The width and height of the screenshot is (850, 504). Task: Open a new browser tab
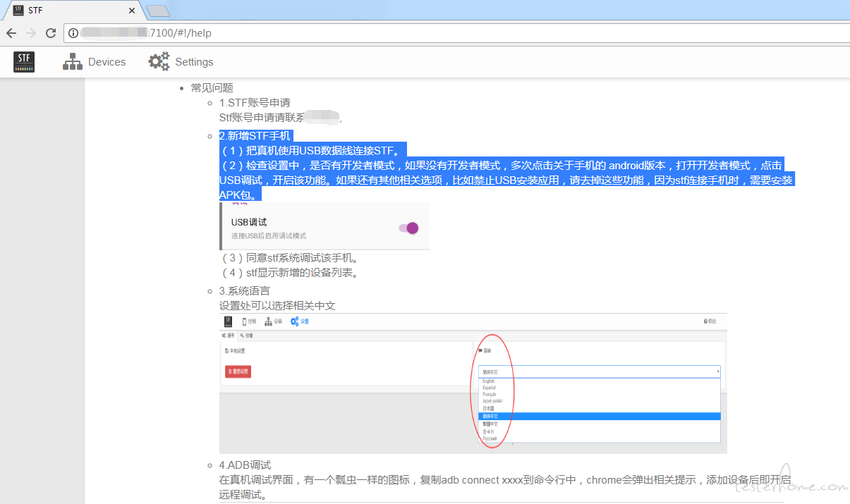point(159,11)
